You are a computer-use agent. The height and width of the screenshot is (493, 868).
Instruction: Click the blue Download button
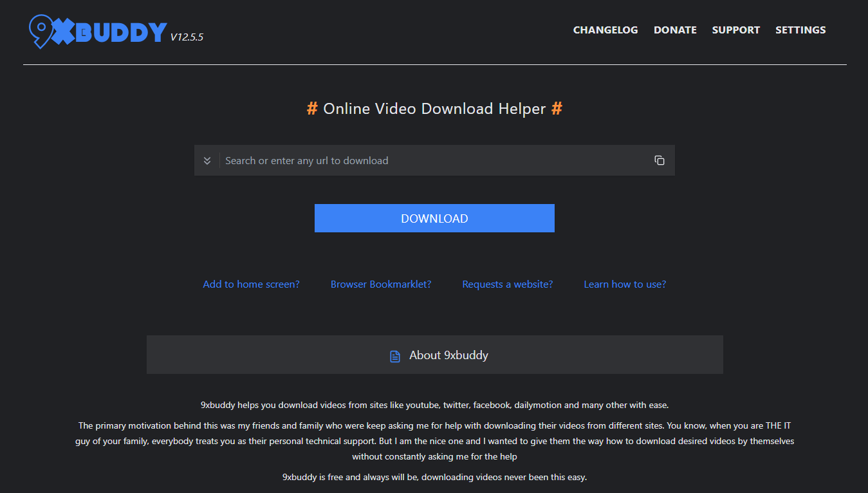(434, 218)
